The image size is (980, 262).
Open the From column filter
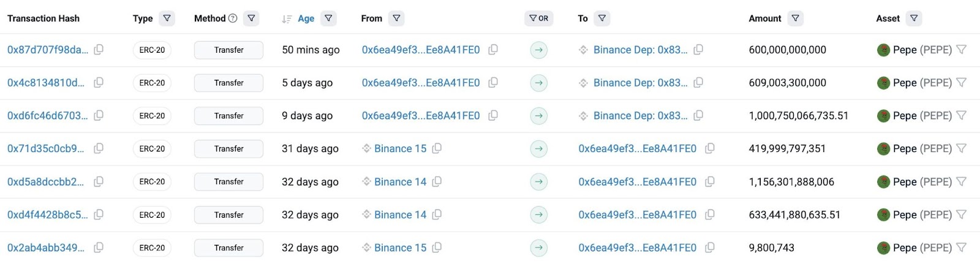(x=397, y=18)
